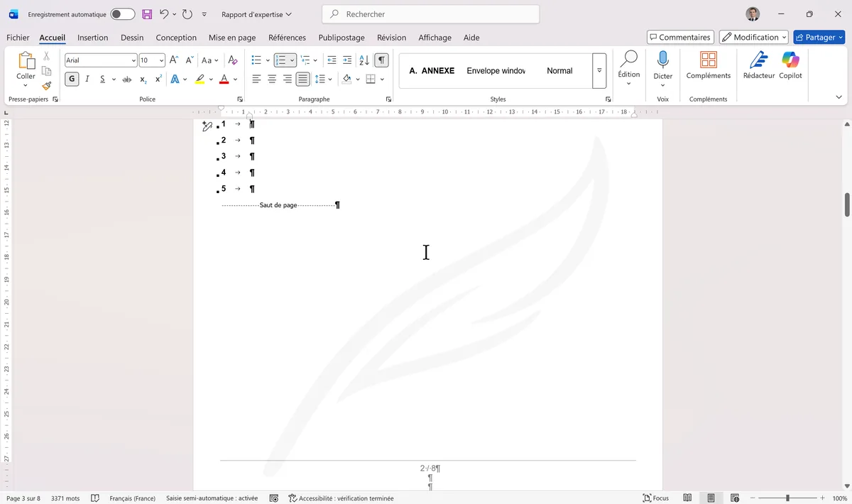Viewport: 852px width, 504px height.
Task: Expand the font size dropdown
Action: 161,60
